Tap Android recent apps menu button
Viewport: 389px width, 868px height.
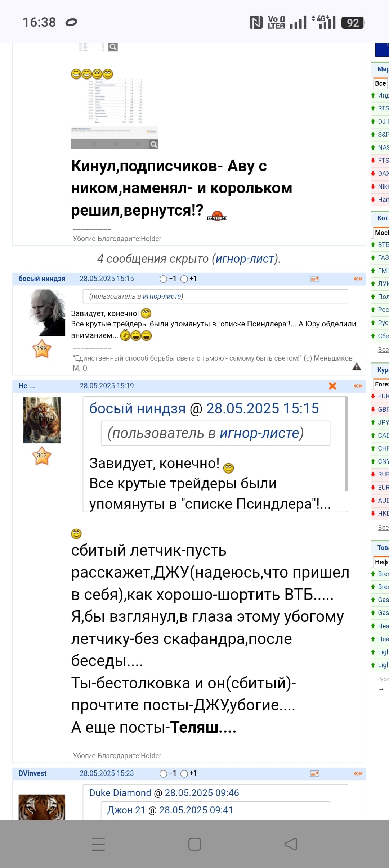(98, 844)
